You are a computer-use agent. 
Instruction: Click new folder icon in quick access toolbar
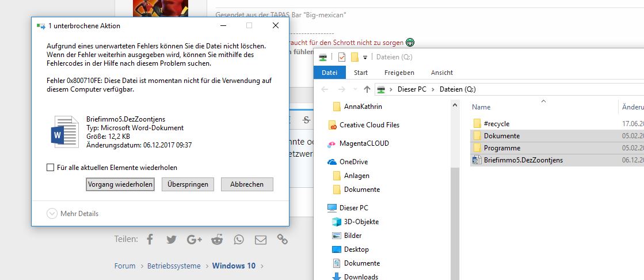coord(355,56)
